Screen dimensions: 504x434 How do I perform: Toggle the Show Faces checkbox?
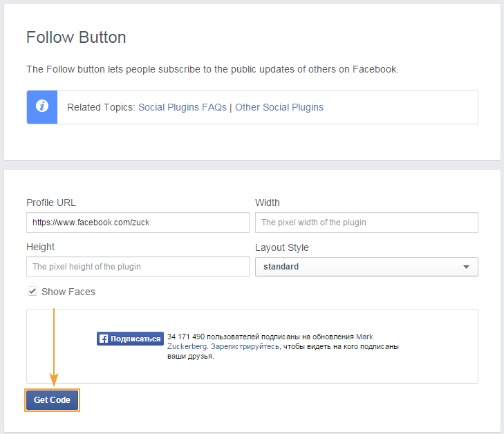pos(32,292)
